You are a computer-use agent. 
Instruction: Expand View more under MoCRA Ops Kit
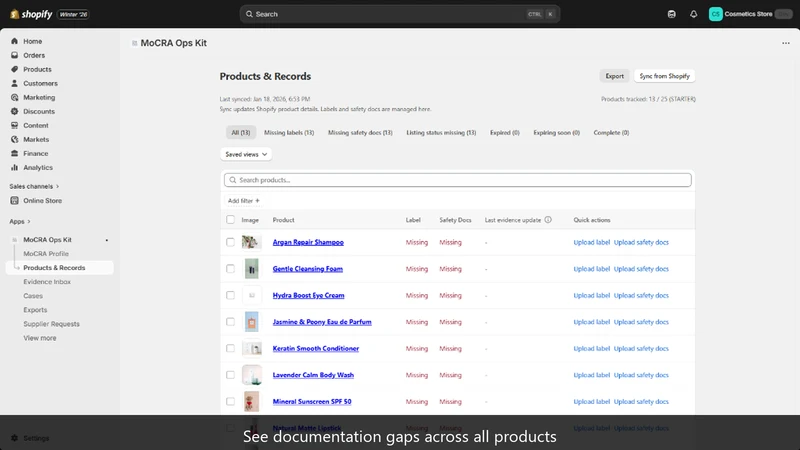tap(40, 338)
